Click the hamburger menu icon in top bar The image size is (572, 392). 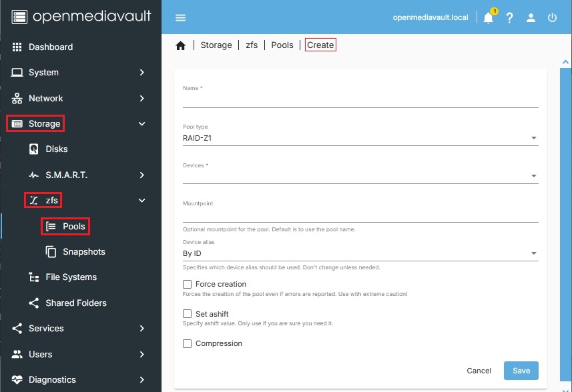(x=180, y=18)
